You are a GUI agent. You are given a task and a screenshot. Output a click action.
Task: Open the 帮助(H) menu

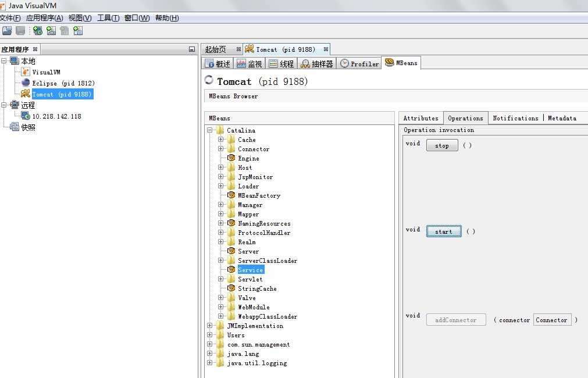click(x=167, y=18)
